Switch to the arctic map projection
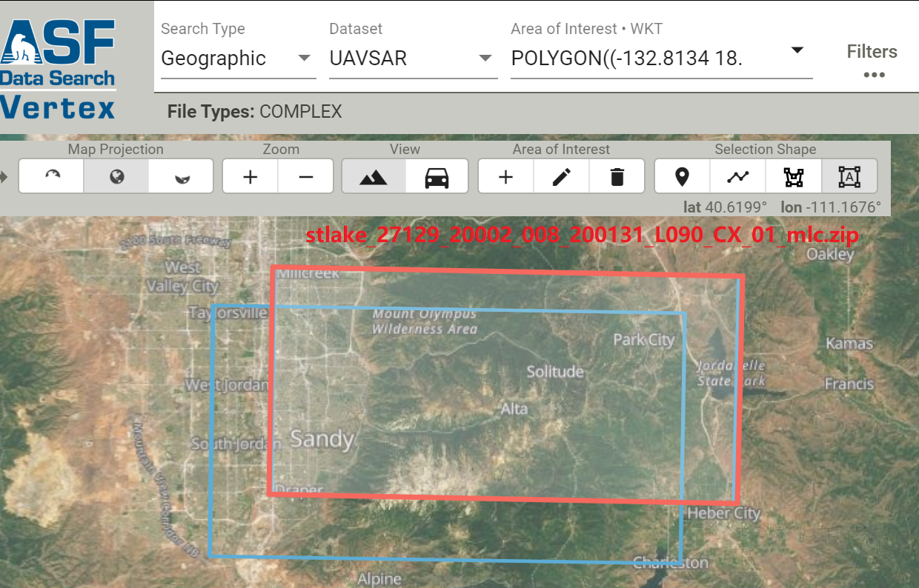The image size is (919, 588). pos(51,176)
